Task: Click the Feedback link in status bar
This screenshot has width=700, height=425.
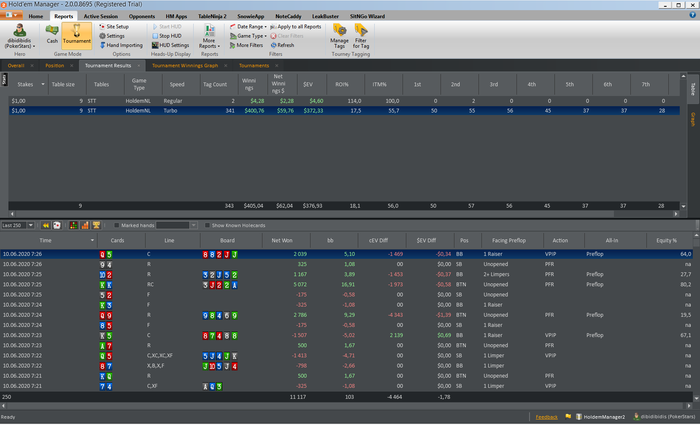Action: point(546,417)
